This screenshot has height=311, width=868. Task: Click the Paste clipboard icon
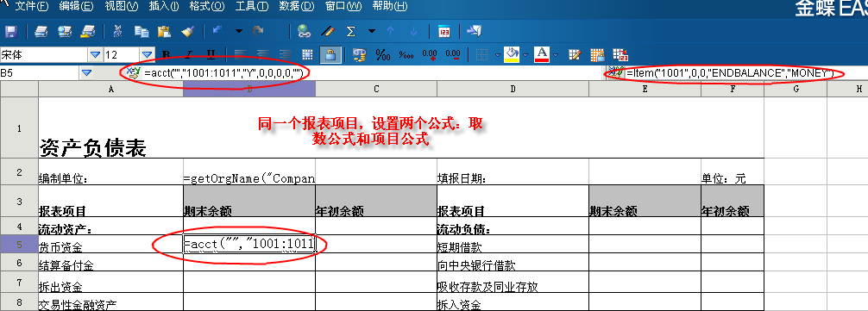pos(164,32)
